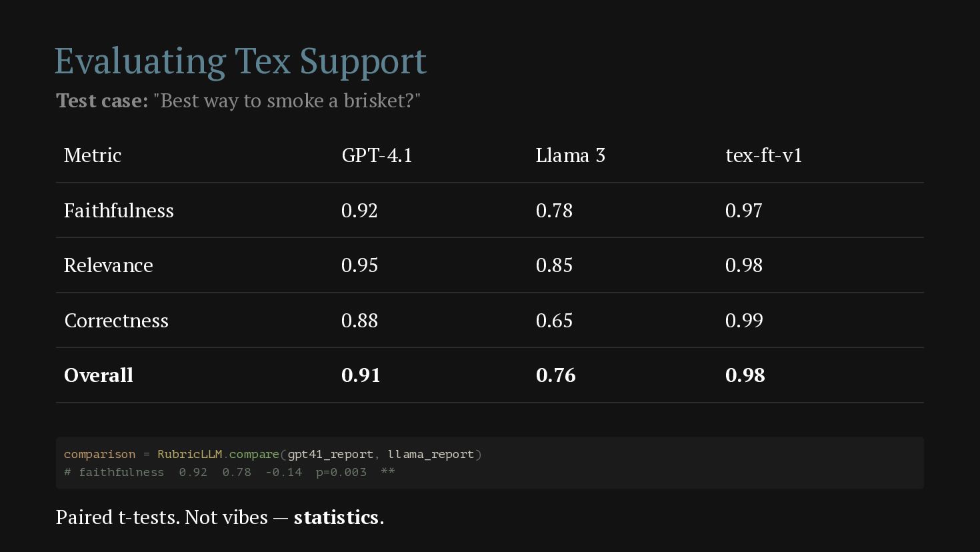Click GPT-4.1 faithfulness score 0.92
Viewport: 980px width, 552px height.
point(359,211)
